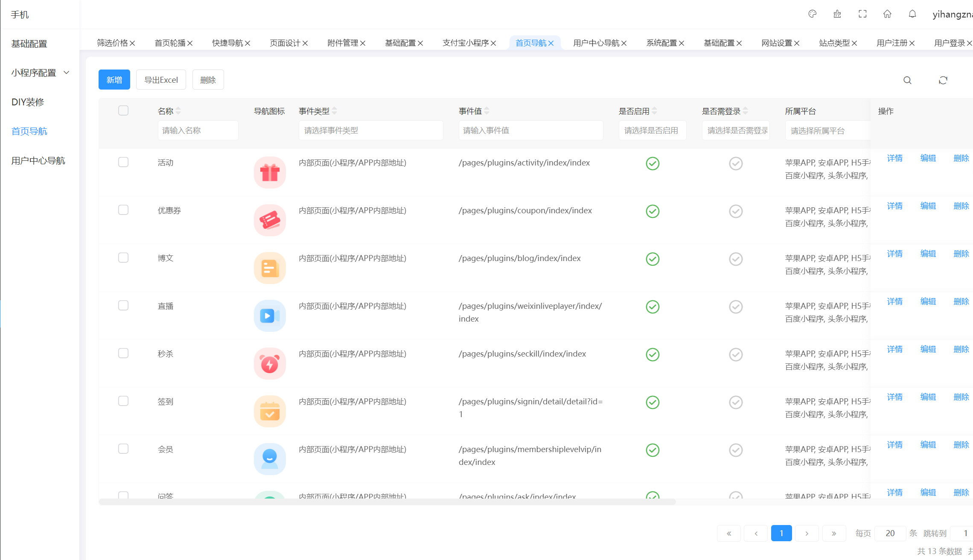Switch to the 用户注册 tab
Viewport: 973px width, 560px height.
click(892, 43)
